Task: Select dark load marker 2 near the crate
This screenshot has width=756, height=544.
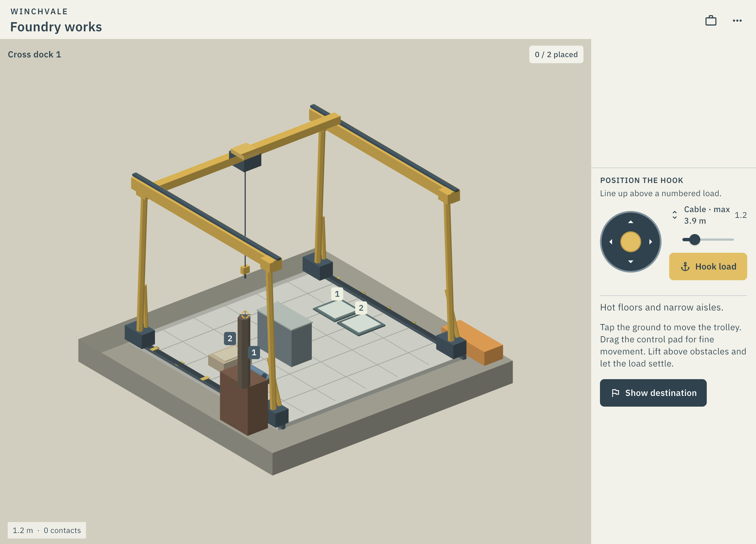Action: pos(230,338)
